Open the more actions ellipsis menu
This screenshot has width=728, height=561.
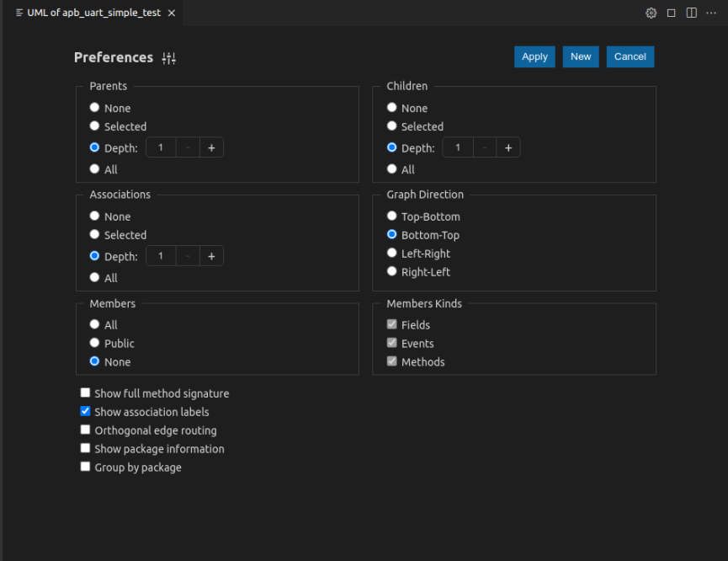(711, 13)
